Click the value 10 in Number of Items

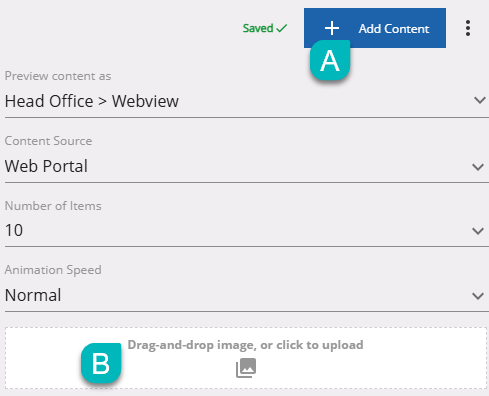tap(14, 230)
